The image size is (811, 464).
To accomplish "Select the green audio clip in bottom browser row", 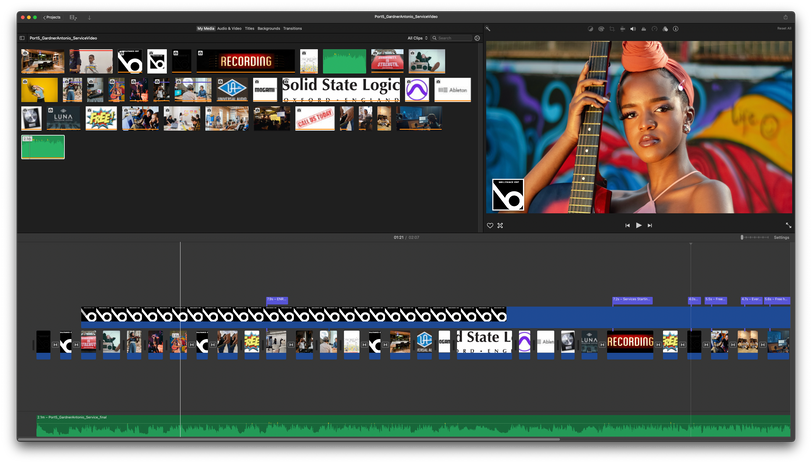I will (43, 147).
